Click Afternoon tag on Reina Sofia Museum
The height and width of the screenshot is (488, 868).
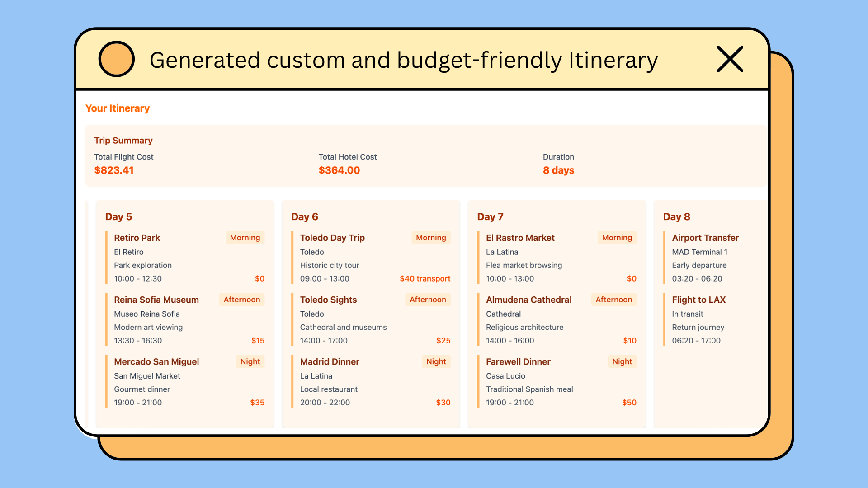242,300
